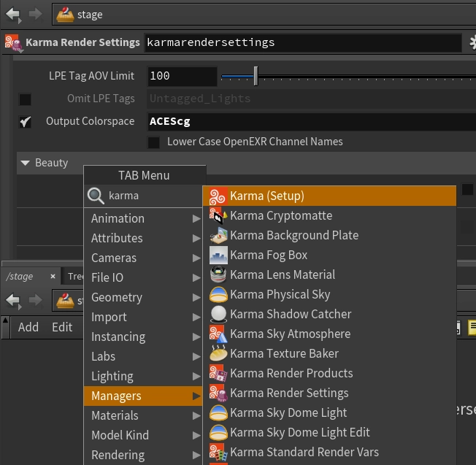Click the LPE Tag AOV Limit slider handle
Image resolution: width=476 pixels, height=465 pixels.
click(x=256, y=76)
